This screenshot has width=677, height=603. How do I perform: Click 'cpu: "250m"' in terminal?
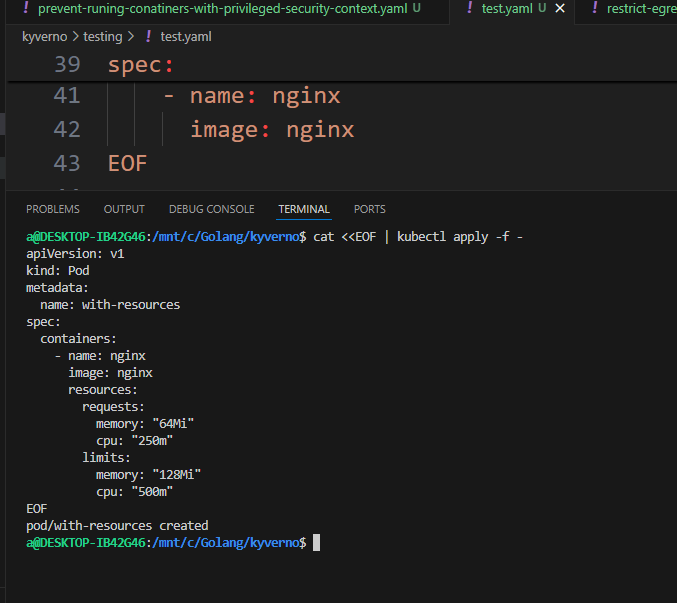coord(134,441)
